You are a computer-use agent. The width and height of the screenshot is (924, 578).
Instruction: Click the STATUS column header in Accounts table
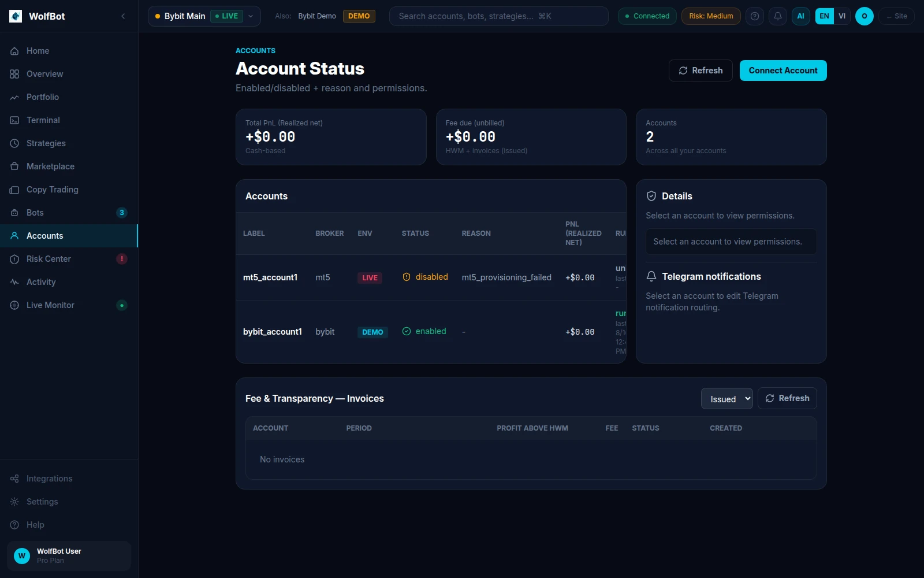415,234
